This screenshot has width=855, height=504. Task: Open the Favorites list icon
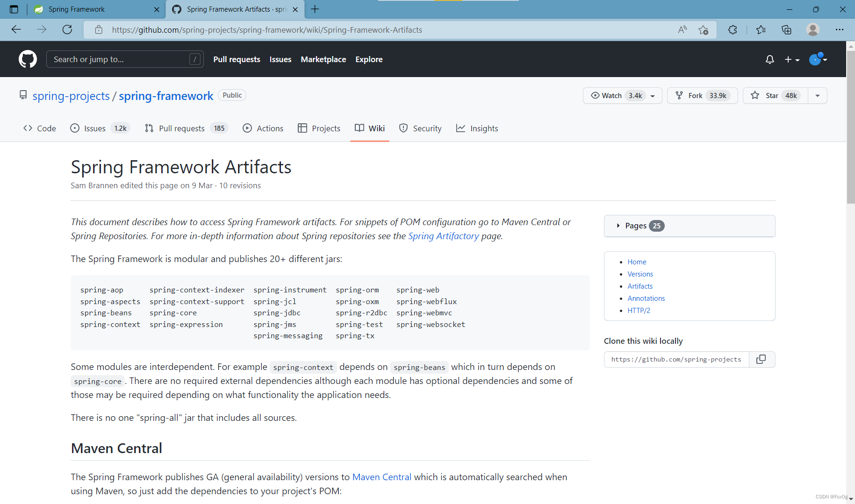tap(761, 30)
